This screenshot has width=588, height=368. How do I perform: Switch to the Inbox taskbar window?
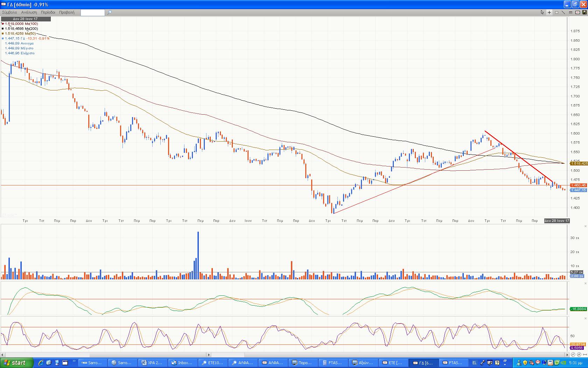pyautogui.click(x=182, y=363)
